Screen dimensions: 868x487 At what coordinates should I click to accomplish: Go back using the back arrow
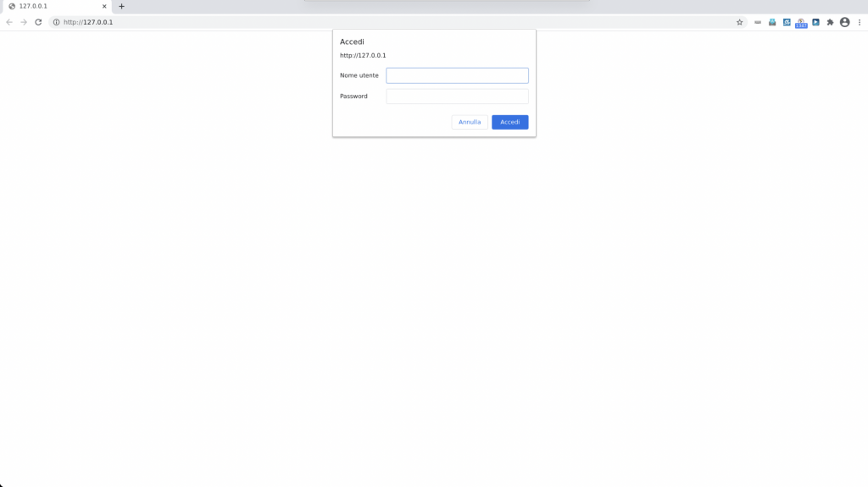9,22
